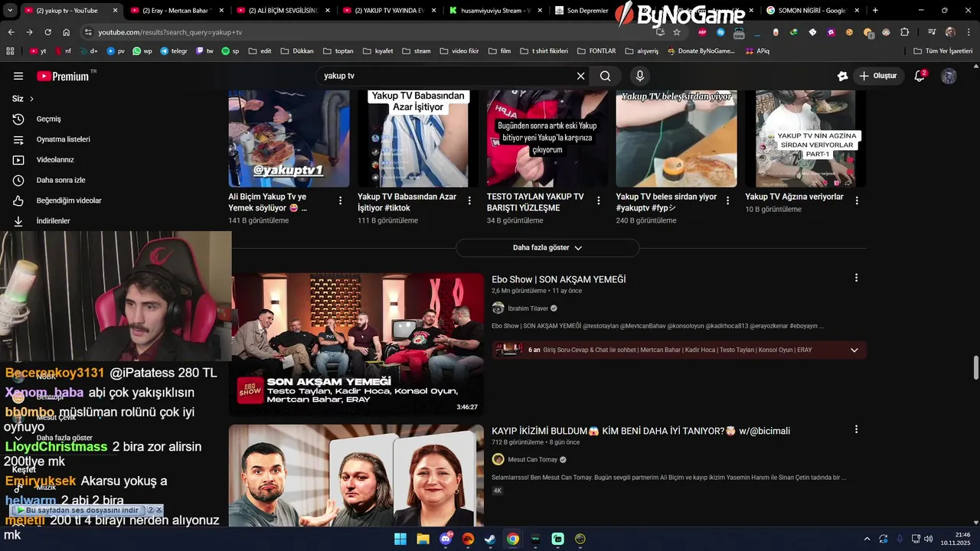
Task: Click Donate ByNoGame bookmark
Action: [x=701, y=51]
